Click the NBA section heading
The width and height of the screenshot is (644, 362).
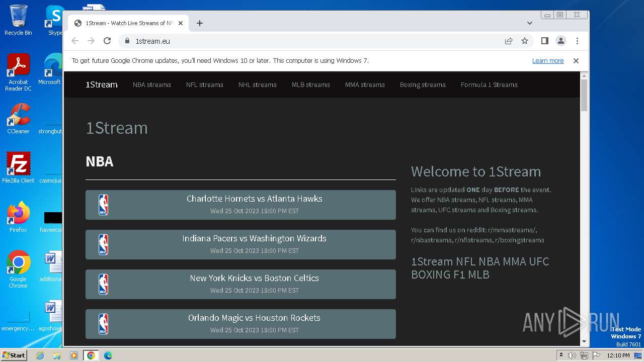pos(100,161)
